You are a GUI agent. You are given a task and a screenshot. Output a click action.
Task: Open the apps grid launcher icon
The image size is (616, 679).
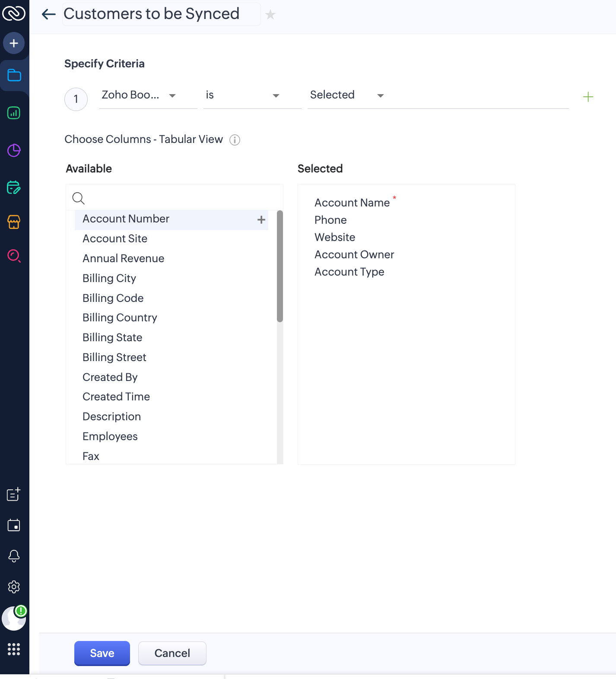(14, 649)
